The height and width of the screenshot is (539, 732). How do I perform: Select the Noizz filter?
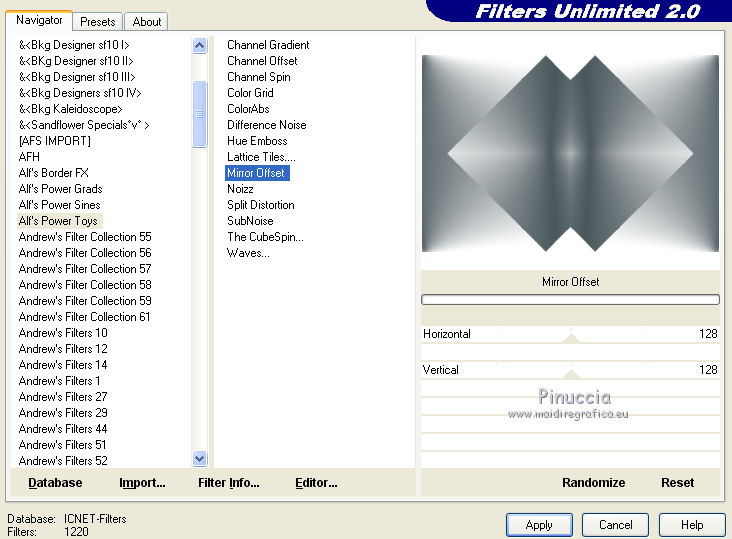240,189
